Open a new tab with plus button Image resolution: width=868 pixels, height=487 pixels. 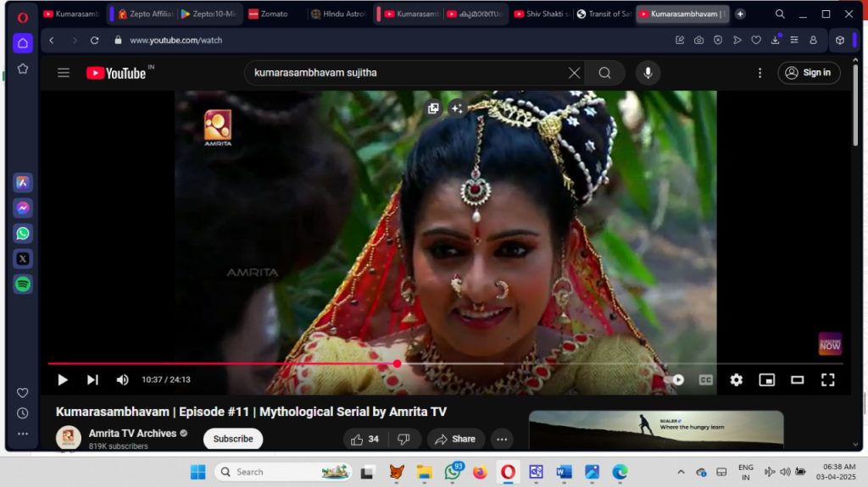point(740,14)
